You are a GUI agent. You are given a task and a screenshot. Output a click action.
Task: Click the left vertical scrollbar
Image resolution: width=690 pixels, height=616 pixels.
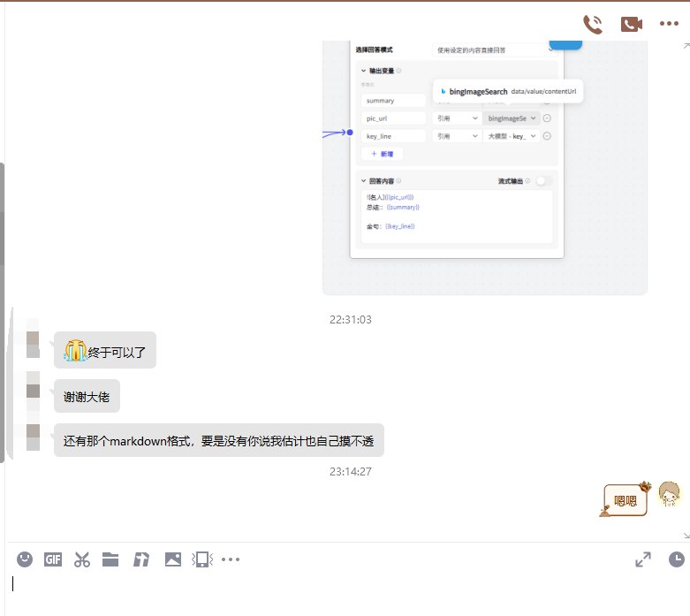(2, 313)
